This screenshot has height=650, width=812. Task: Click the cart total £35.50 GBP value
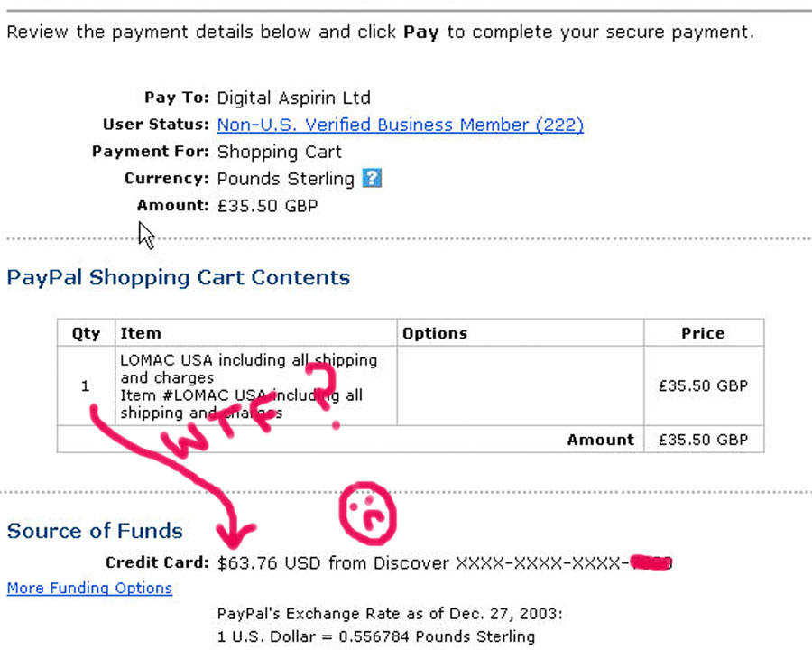tap(704, 440)
